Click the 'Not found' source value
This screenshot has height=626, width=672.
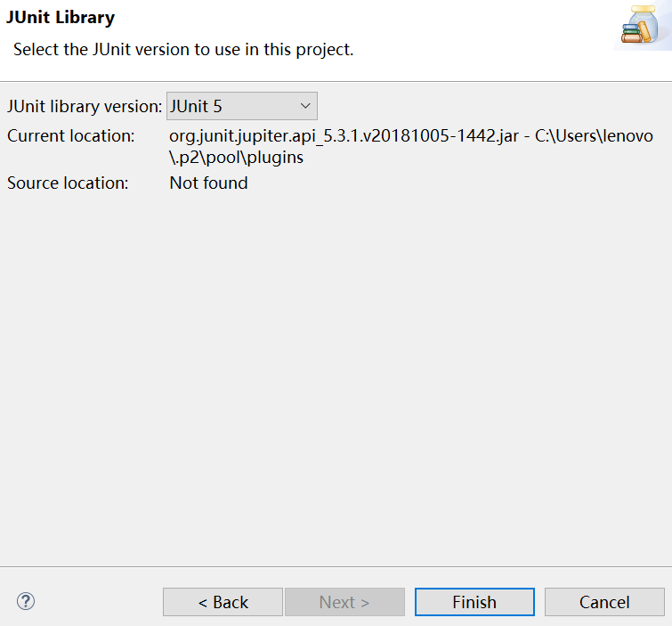208,183
